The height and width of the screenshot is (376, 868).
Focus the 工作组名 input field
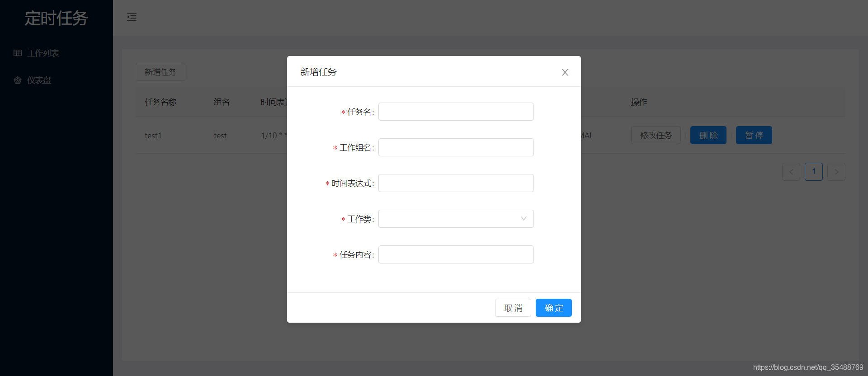[456, 147]
